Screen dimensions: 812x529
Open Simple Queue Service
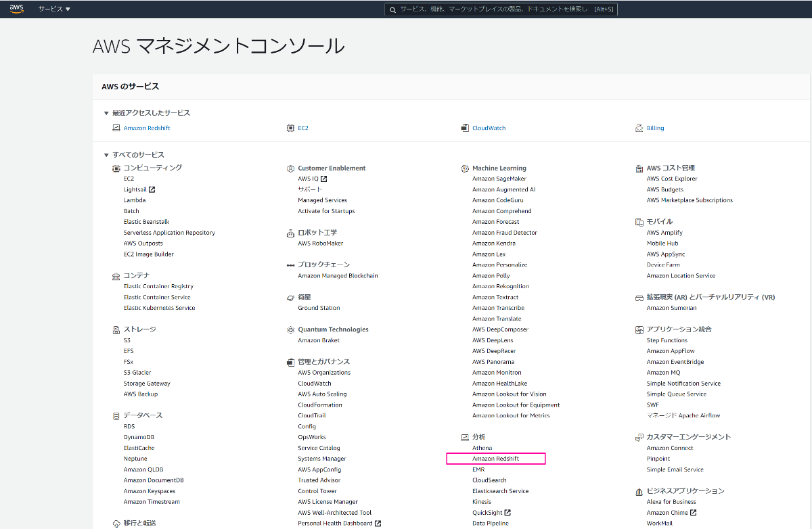pyautogui.click(x=677, y=394)
